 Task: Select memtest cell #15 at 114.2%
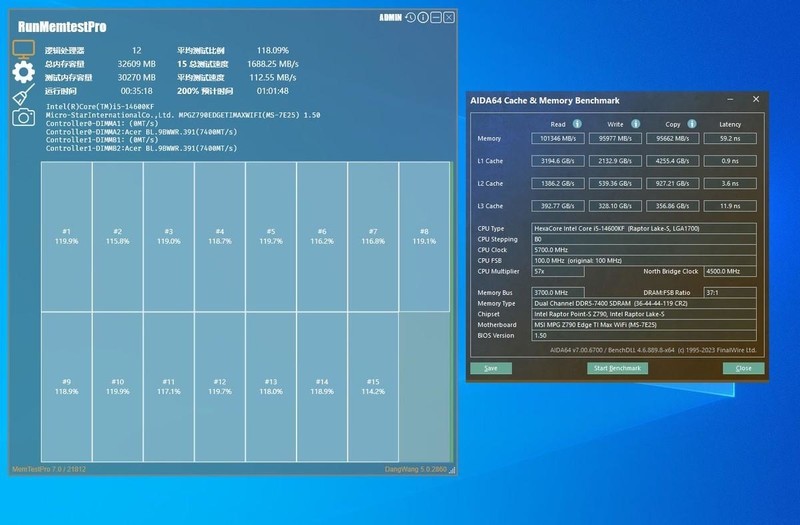373,387
